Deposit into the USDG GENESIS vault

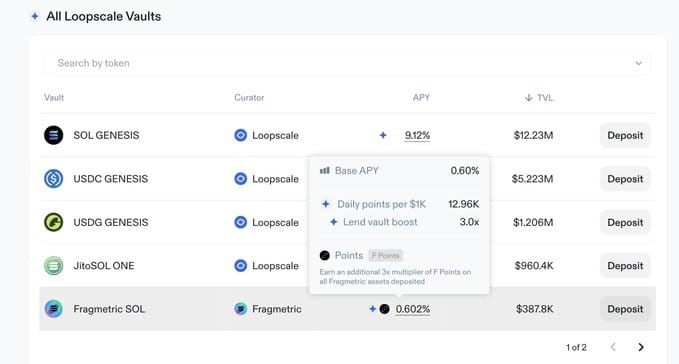(x=625, y=222)
